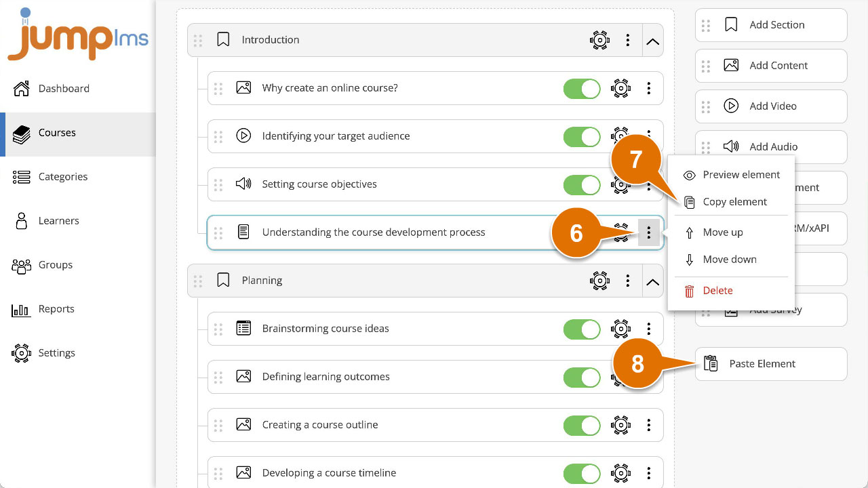The height and width of the screenshot is (488, 868).
Task: Toggle 'Creating a course outline' switch
Action: (582, 425)
